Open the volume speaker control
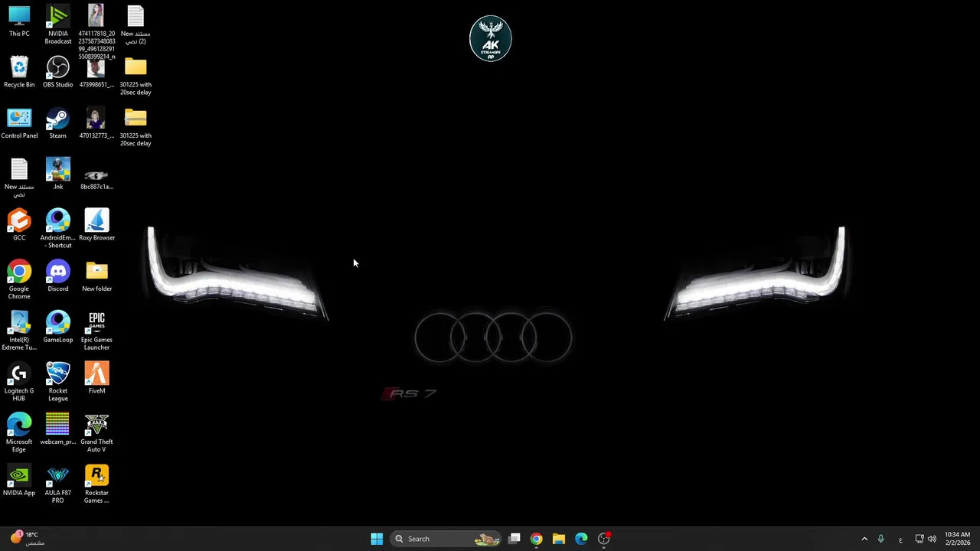Image resolution: width=980 pixels, height=551 pixels. pyautogui.click(x=932, y=539)
